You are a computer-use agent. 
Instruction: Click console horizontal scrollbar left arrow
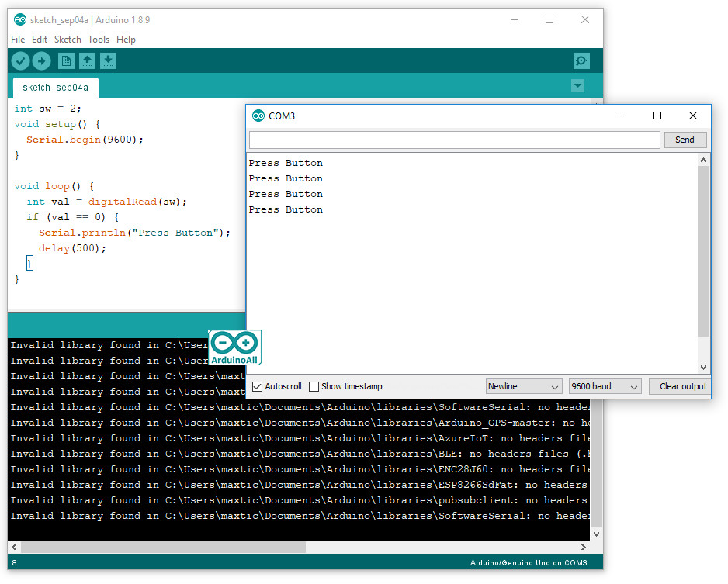[14, 547]
